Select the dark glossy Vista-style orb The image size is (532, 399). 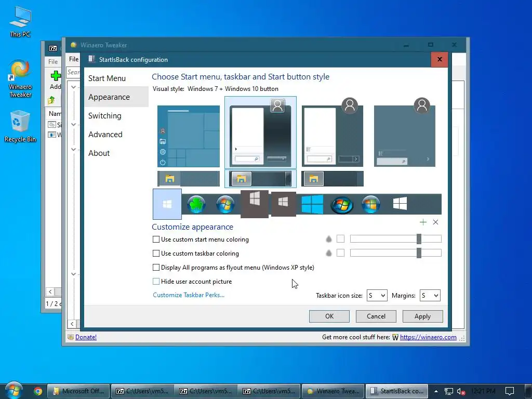(342, 205)
